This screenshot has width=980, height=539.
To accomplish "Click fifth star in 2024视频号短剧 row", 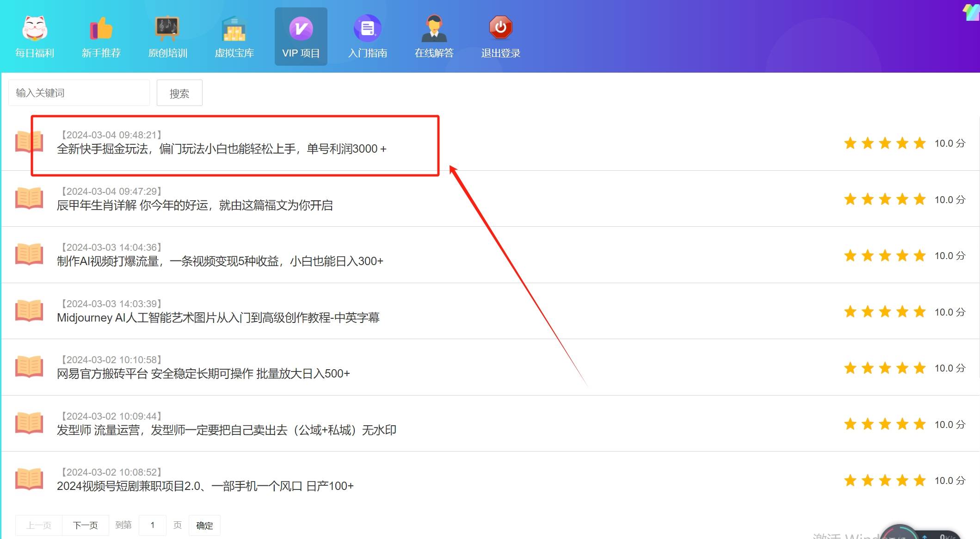I will point(920,480).
